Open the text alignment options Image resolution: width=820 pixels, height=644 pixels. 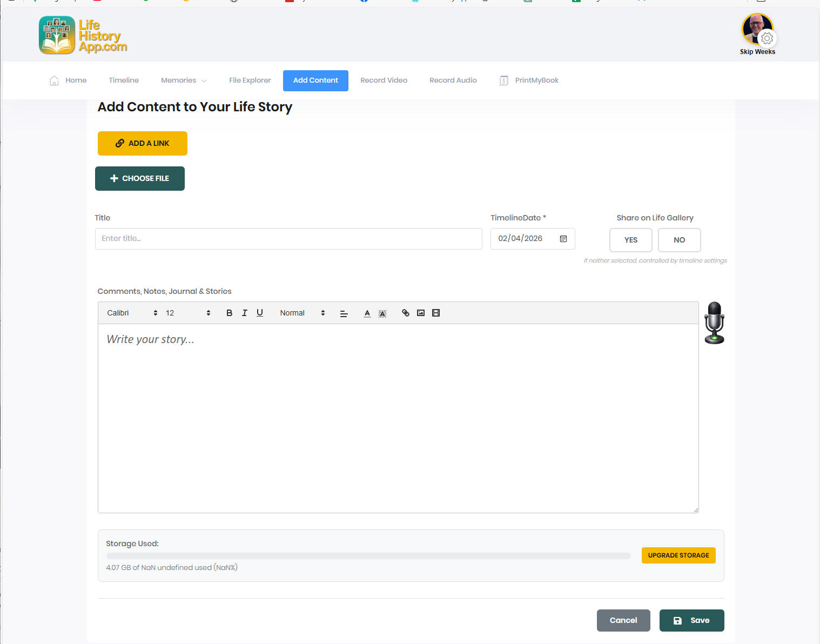pyautogui.click(x=344, y=313)
